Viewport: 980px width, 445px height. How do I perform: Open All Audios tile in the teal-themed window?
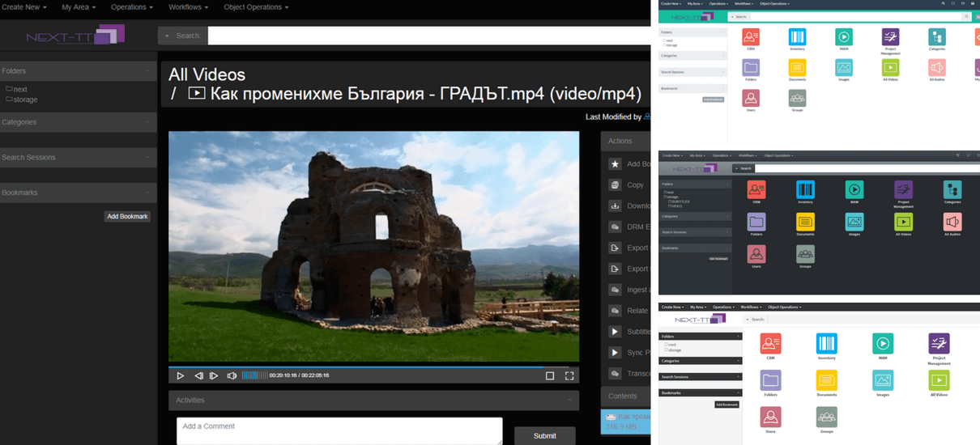(937, 70)
